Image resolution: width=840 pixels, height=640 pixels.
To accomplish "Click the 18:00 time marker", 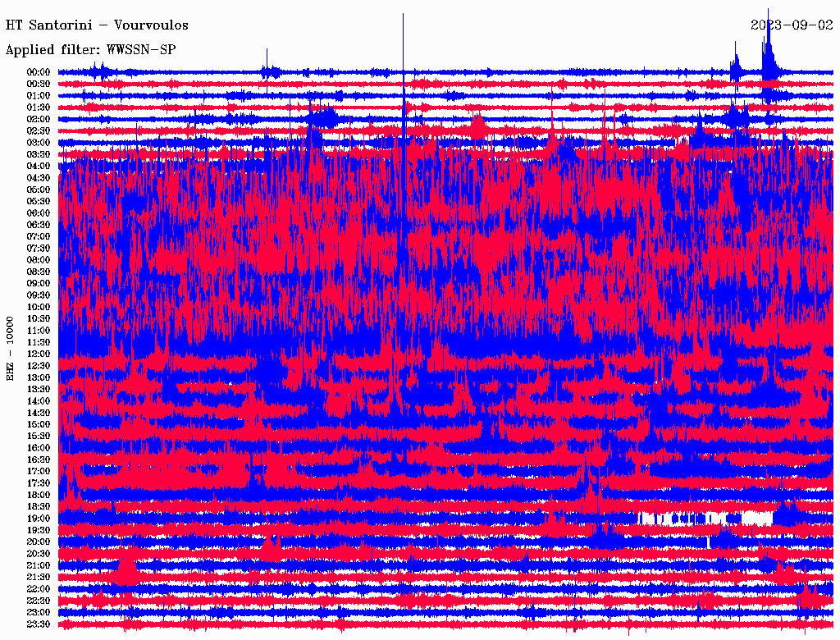I will pos(39,496).
